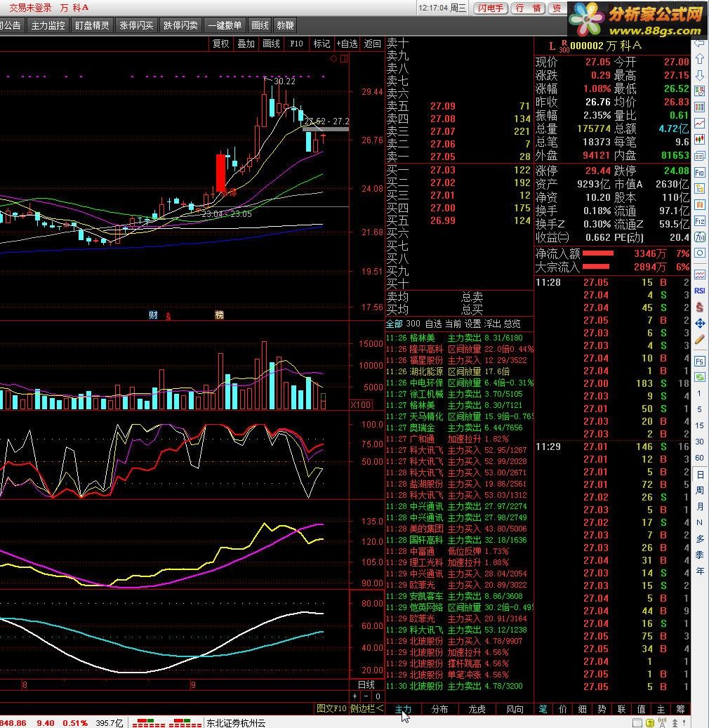Open the tree structure sidebar icon
This screenshot has height=728, width=709.
(x=699, y=189)
